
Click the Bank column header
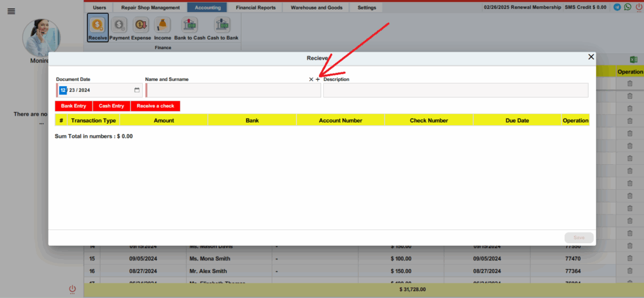pyautogui.click(x=252, y=120)
